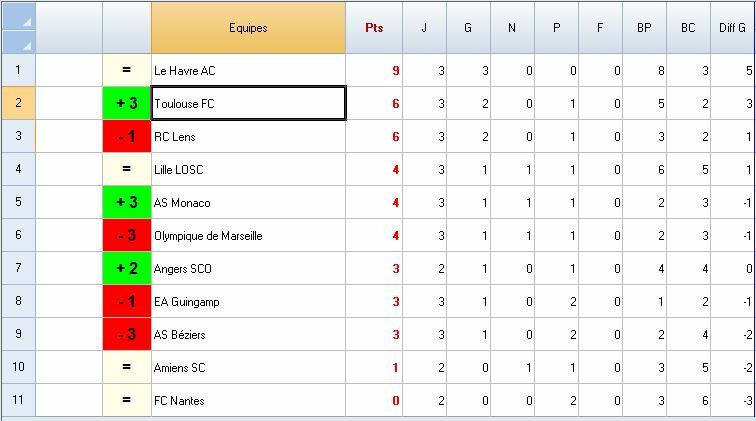Click the lower corner triangle in header
756x421 pixels.
coord(26,42)
